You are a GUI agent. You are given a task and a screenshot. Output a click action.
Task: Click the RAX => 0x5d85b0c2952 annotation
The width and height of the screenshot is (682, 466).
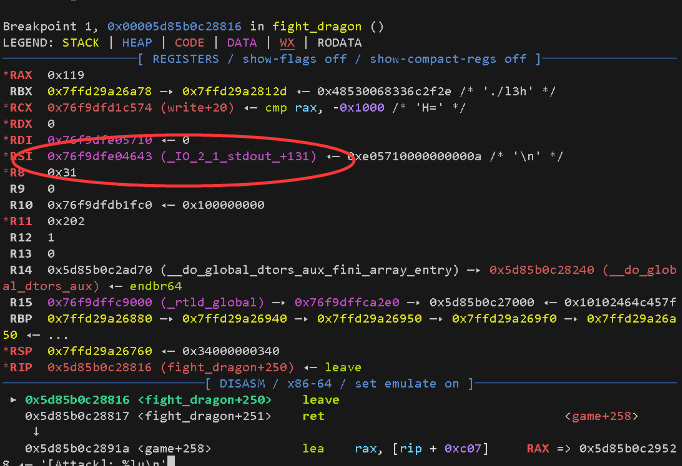[x=601, y=449]
